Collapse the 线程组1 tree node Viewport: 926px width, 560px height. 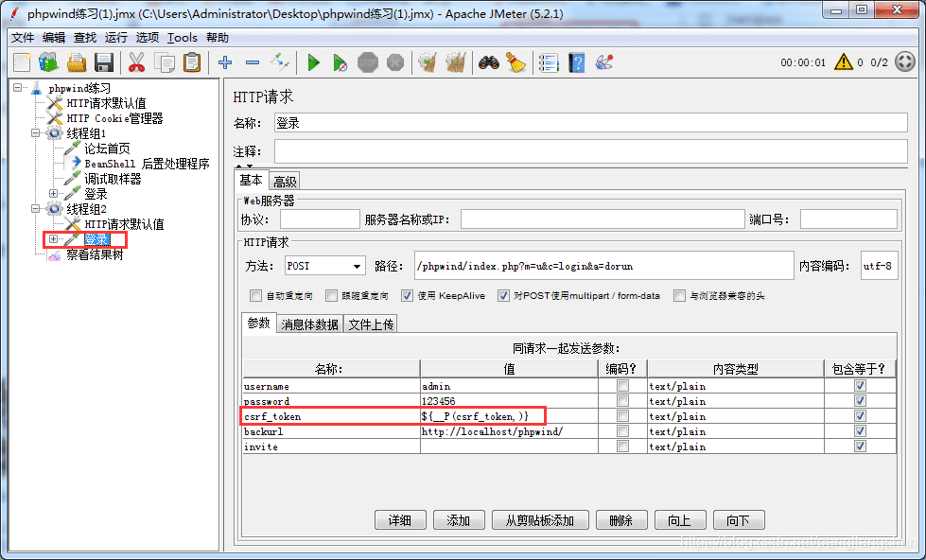click(x=37, y=133)
